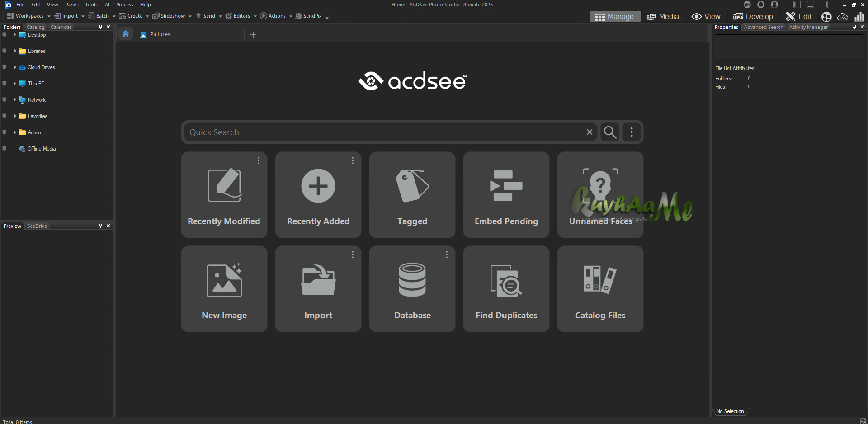The image size is (868, 424).
Task: Open the Panes menu
Action: (x=72, y=5)
